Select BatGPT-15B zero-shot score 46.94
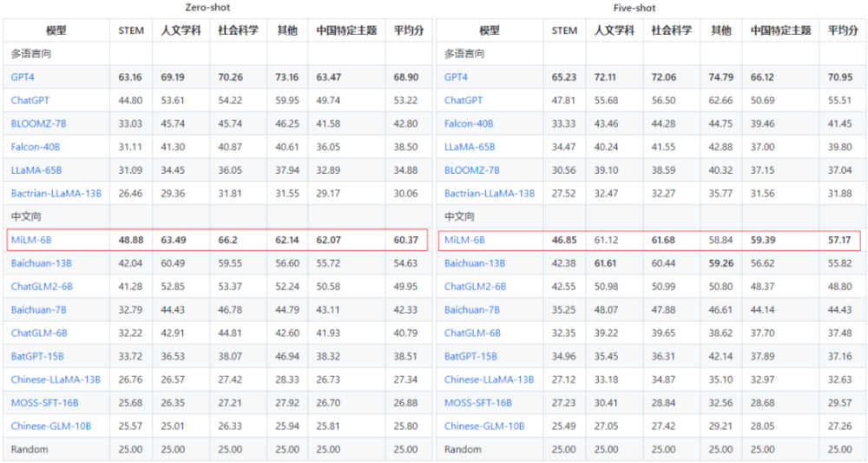 (287, 356)
